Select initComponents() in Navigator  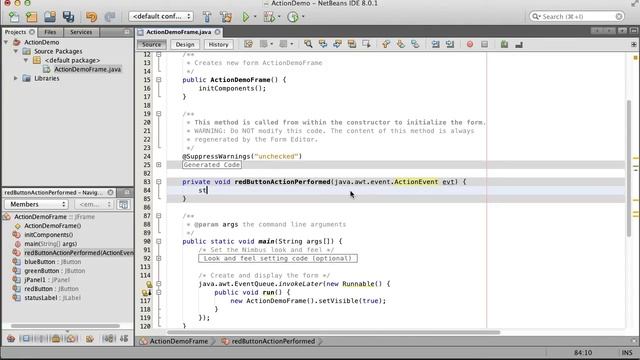[x=49, y=235]
